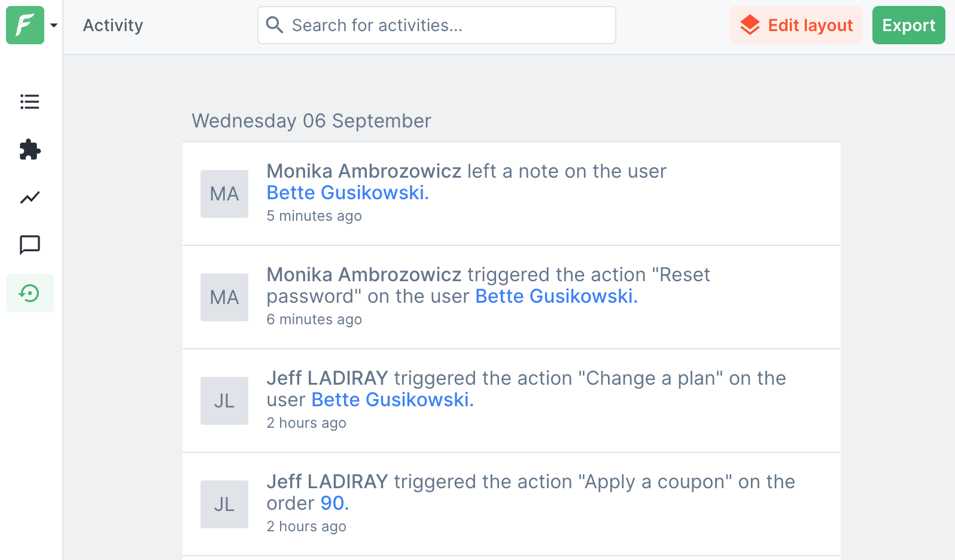Select the activity history clock icon
This screenshot has width=955, height=560.
pyautogui.click(x=29, y=293)
